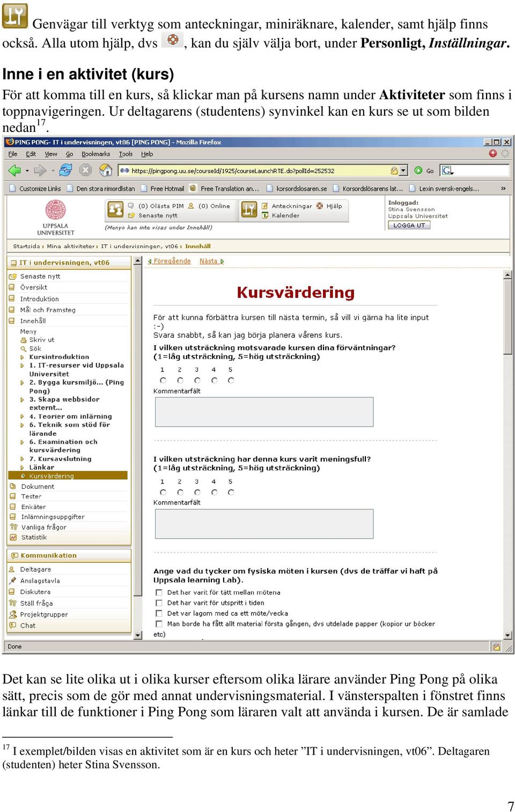Open the people/communication shortcut icon

coord(115,210)
